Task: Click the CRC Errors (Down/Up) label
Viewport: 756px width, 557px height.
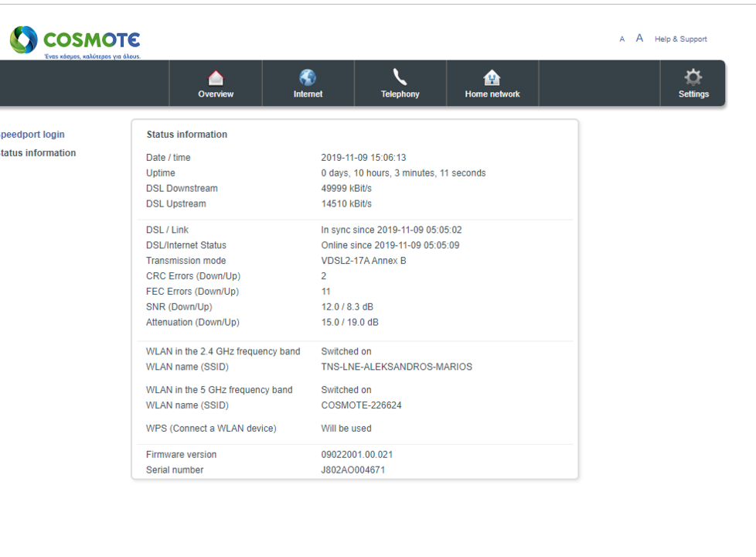Action: (193, 277)
